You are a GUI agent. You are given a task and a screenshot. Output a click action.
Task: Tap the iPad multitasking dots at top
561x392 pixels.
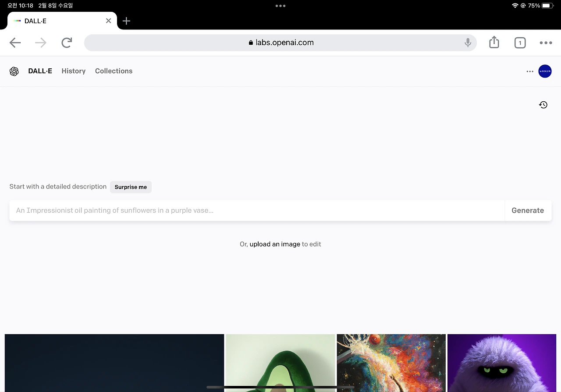tap(280, 6)
